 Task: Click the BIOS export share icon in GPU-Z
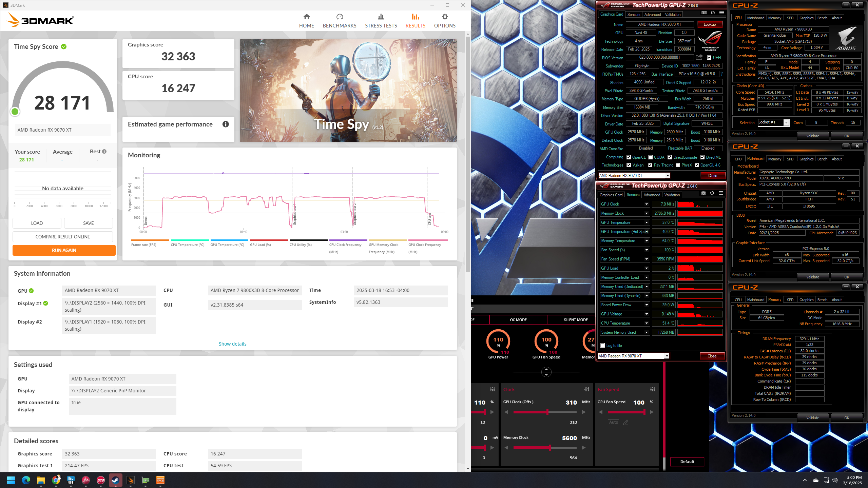pyautogui.click(x=699, y=57)
